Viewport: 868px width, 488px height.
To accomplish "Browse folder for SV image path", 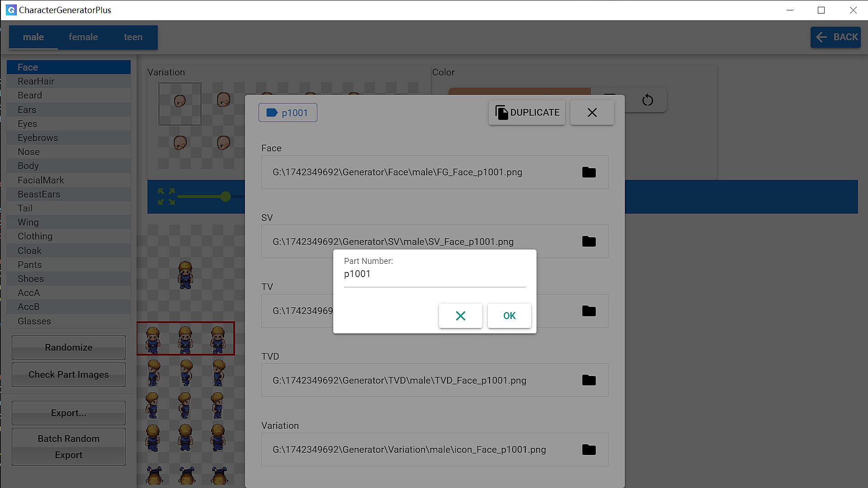I will click(589, 242).
